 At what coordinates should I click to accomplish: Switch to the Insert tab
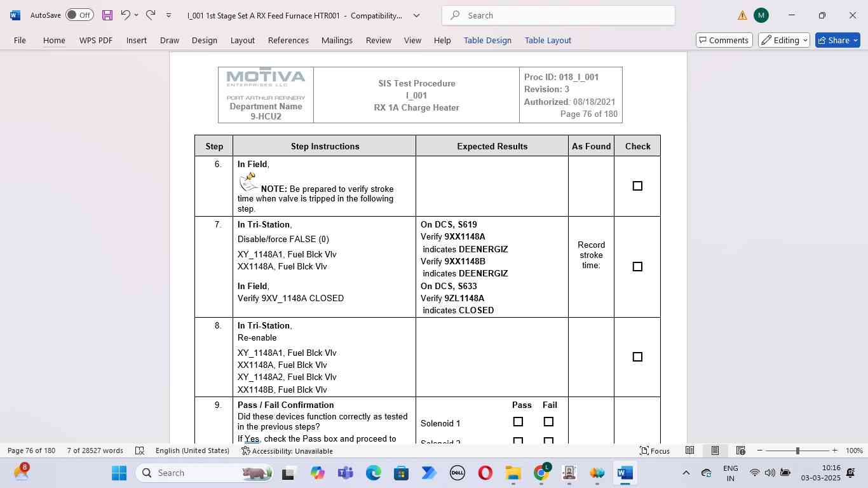tap(136, 40)
